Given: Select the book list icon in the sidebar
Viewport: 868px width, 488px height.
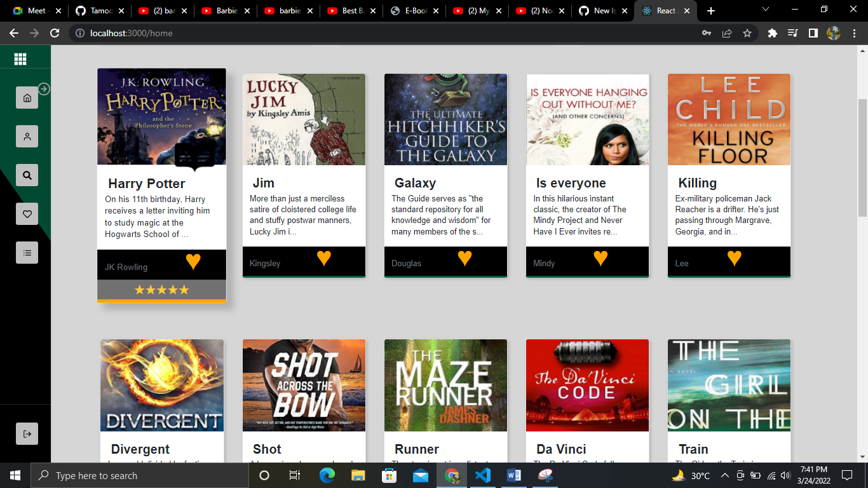Looking at the screenshot, I should (26, 252).
